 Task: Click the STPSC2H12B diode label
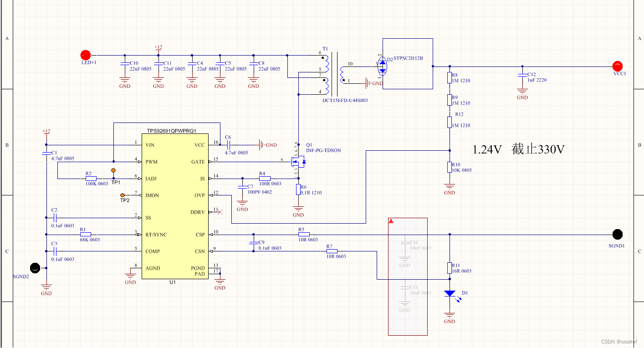[x=408, y=58]
